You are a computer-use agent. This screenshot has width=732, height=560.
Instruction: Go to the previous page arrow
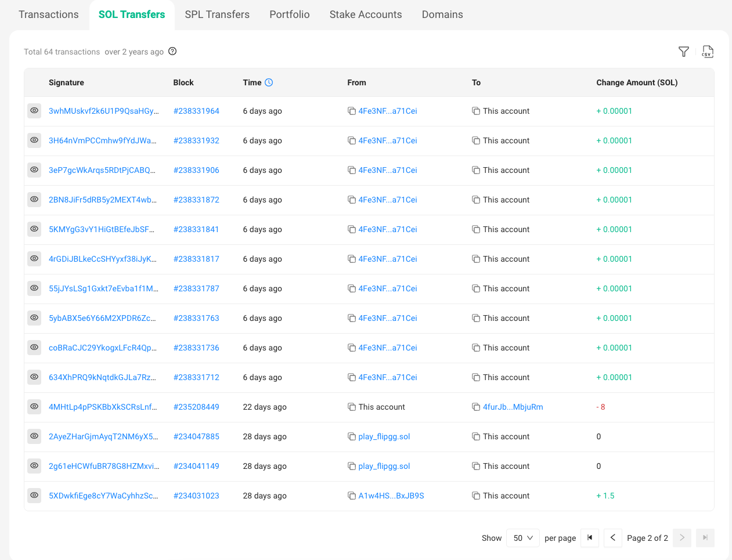[613, 538]
